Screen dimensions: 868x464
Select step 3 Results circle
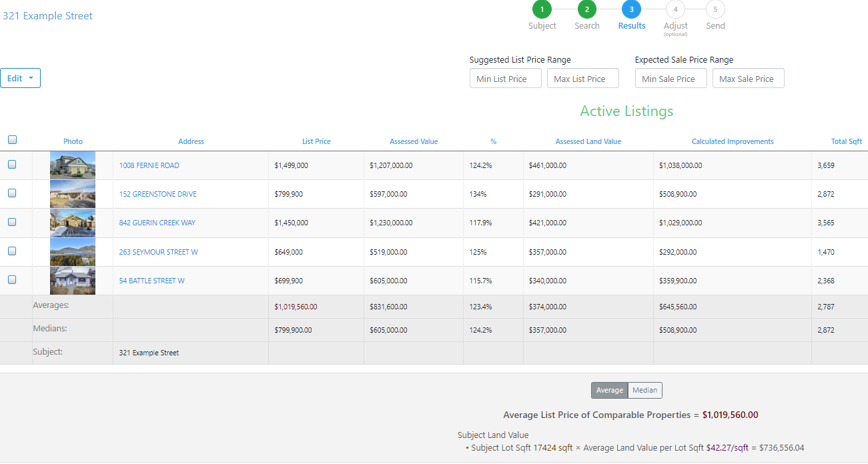[631, 9]
